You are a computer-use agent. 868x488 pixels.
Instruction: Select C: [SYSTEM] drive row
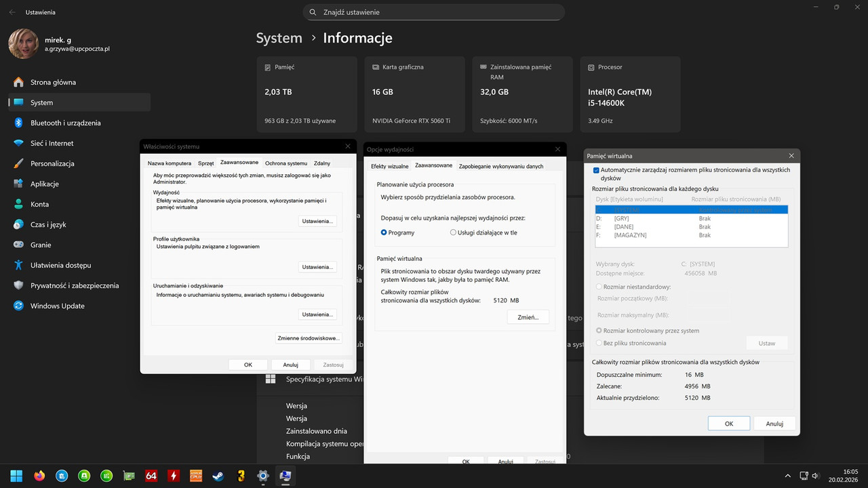pyautogui.click(x=691, y=210)
